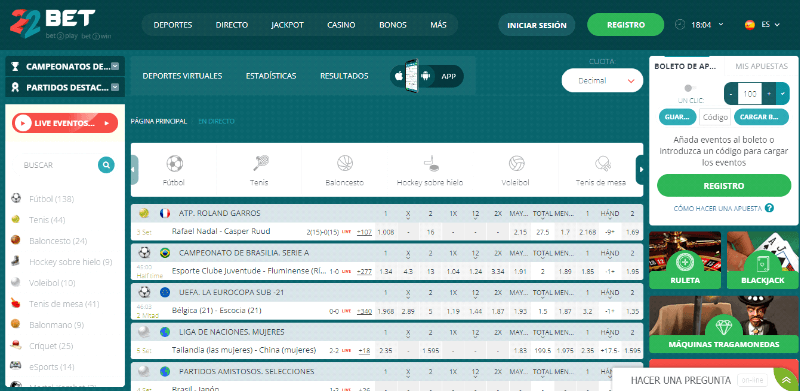
Task: Switch to the Mis Apuestas tab
Action: 763,66
